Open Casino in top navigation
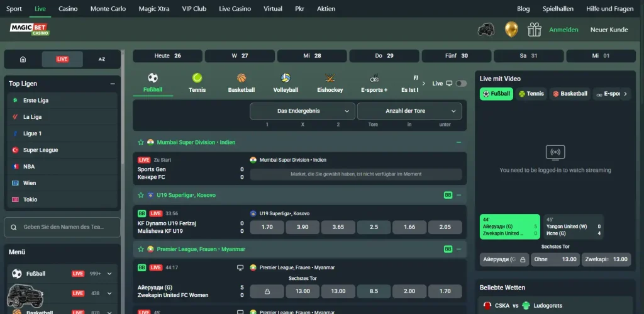 [x=68, y=9]
